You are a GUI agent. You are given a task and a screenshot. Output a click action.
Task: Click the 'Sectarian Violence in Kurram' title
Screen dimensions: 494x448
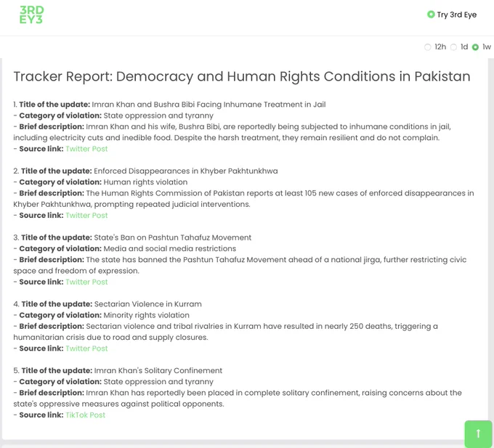[x=147, y=304]
